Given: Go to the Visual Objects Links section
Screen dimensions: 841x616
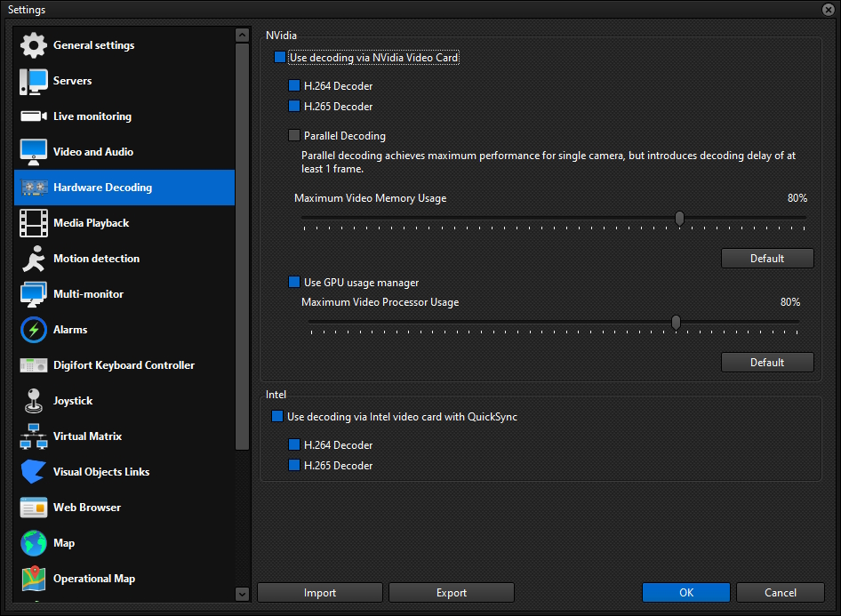Looking at the screenshot, I should coord(124,472).
